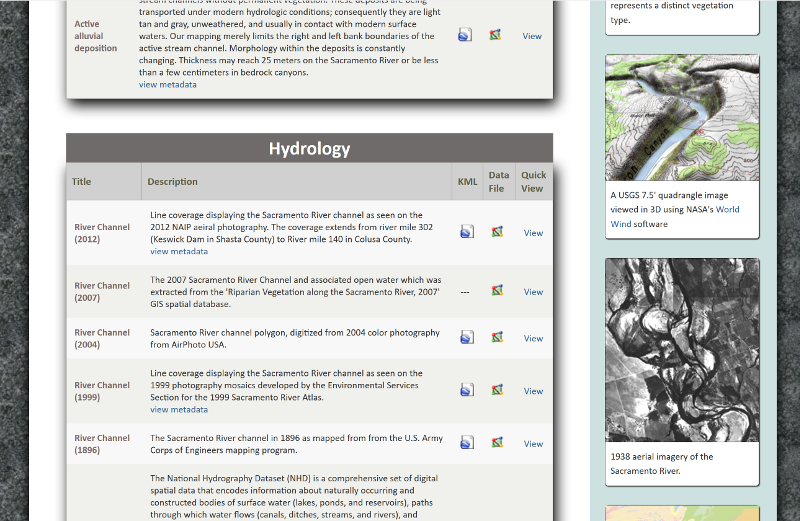Open KML icon for River Channel (2004)
Screen dimensions: 800x521
click(466, 338)
